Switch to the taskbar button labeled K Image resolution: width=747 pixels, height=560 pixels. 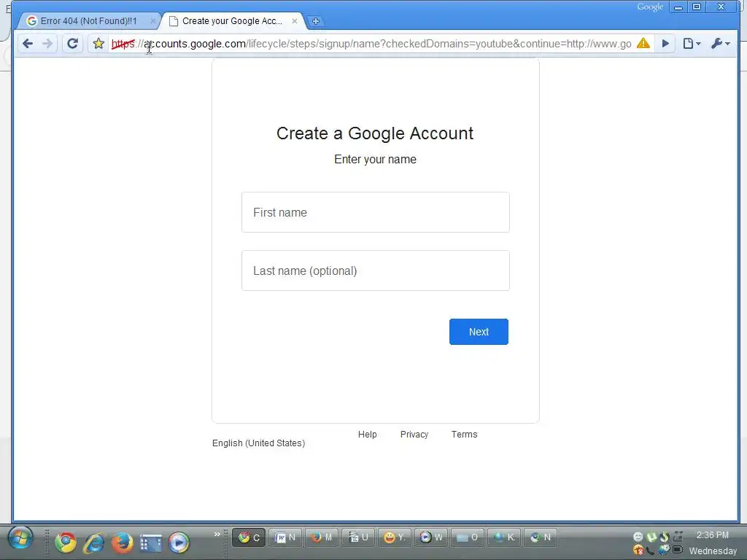[504, 537]
